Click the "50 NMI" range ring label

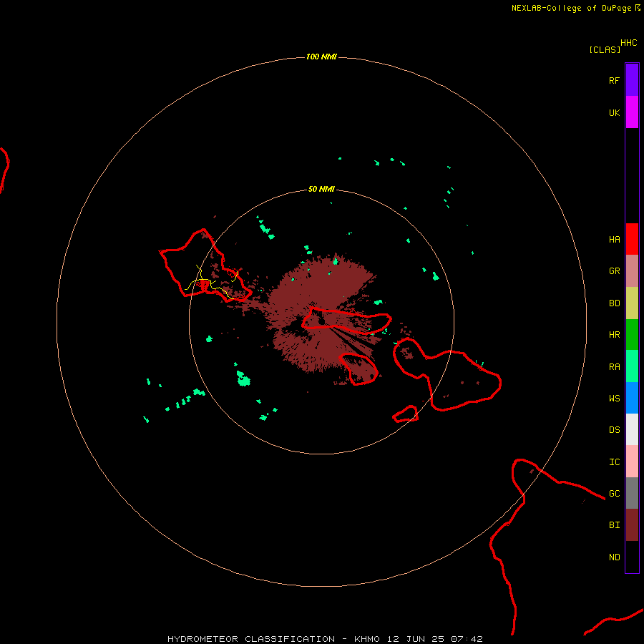tap(321, 189)
